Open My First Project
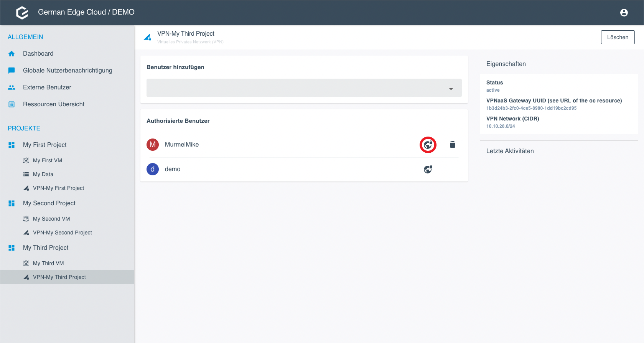644x343 pixels. (45, 145)
